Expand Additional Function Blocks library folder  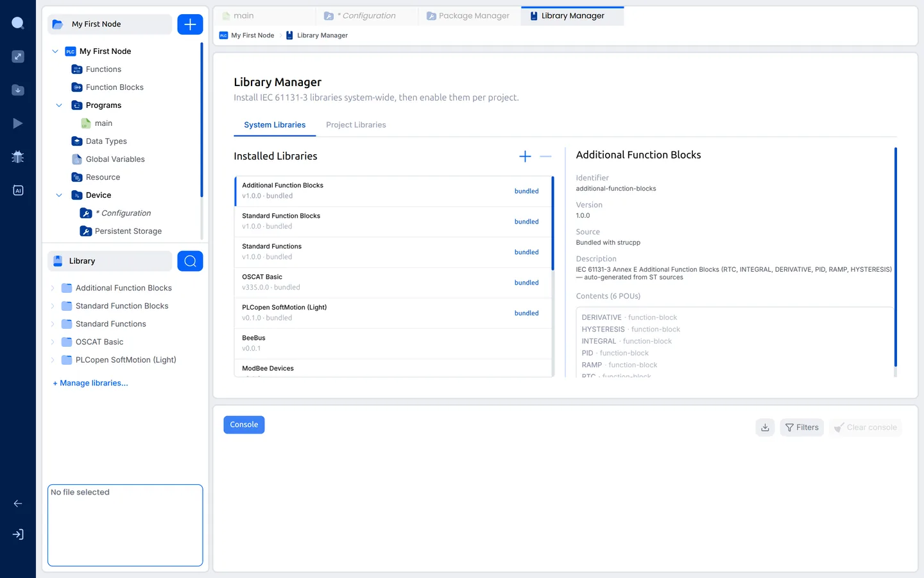point(53,288)
